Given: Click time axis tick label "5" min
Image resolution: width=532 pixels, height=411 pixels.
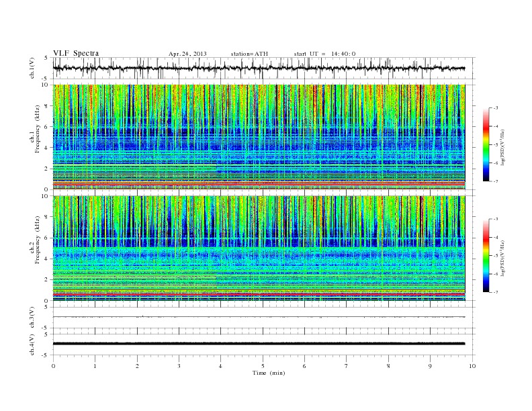Looking at the screenshot, I should (x=263, y=366).
